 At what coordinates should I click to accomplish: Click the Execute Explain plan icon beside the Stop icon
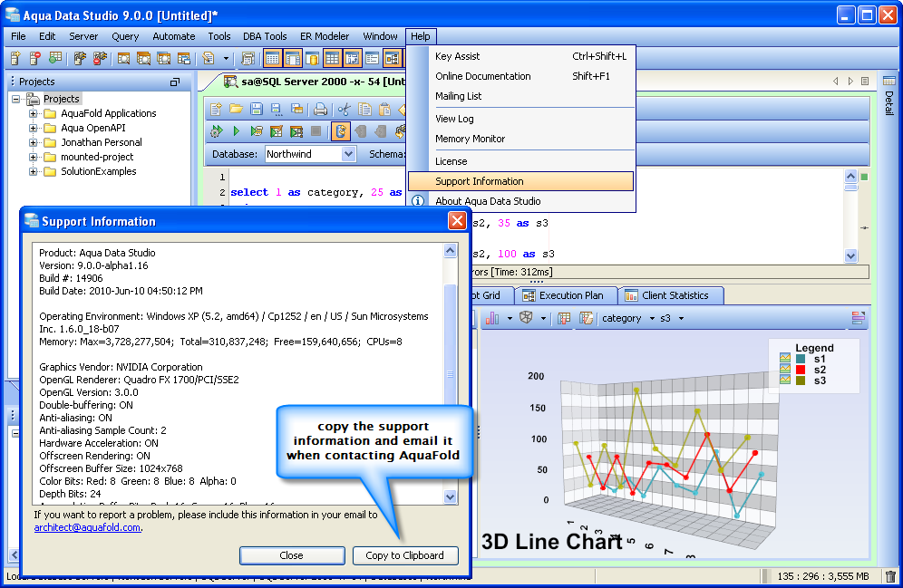click(296, 131)
